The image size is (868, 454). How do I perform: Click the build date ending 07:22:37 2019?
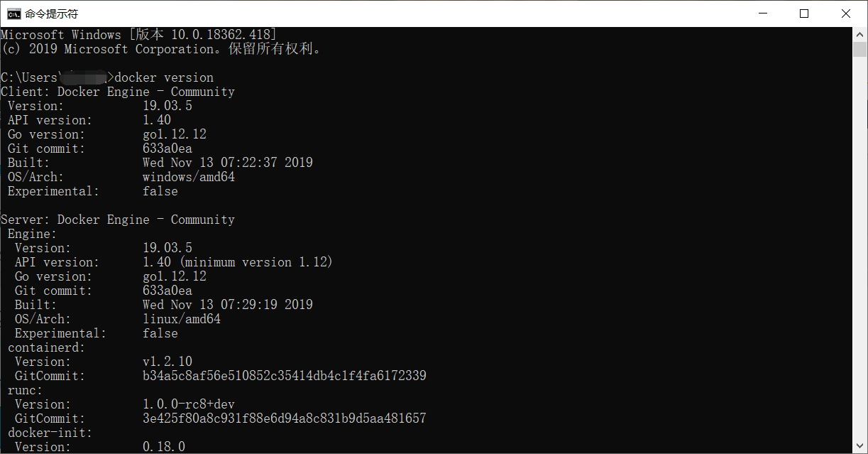click(228, 163)
